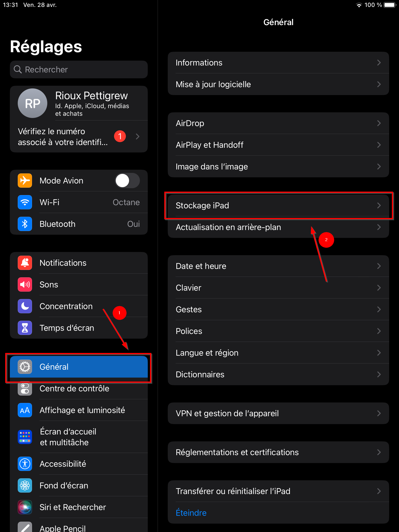Expand Stockage iPad chevron

pos(379,205)
